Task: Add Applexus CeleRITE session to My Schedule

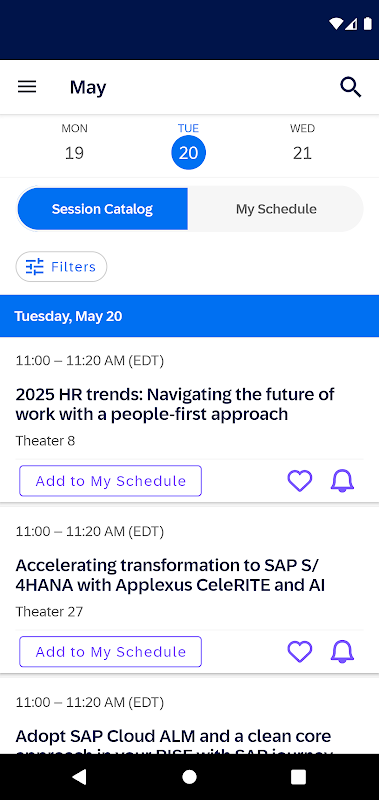Action: [x=111, y=652]
